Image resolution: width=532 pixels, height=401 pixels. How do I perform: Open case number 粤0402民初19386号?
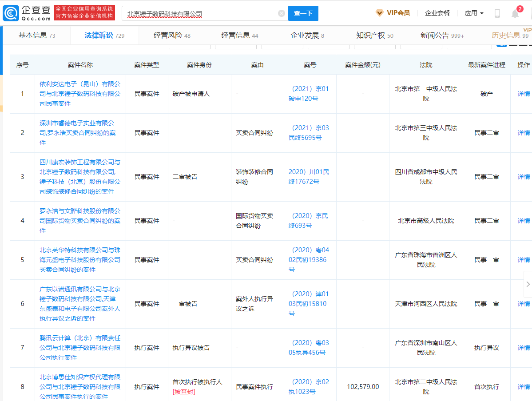[309, 259]
